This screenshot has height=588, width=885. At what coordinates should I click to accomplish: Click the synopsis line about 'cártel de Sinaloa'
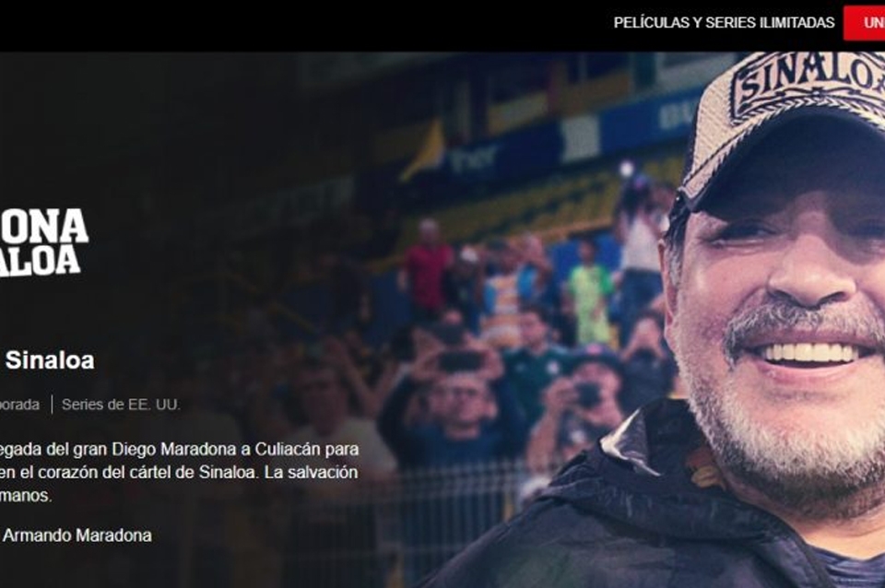coord(179,472)
